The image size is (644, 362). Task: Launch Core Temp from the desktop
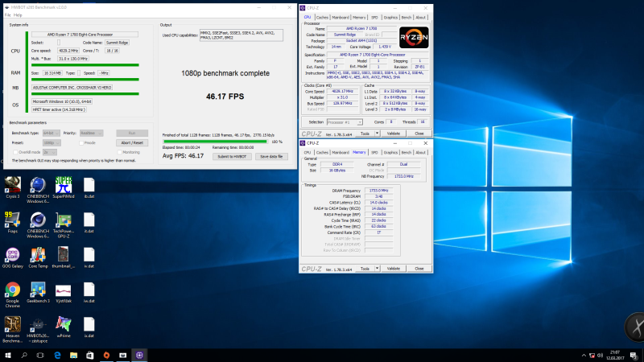click(38, 257)
